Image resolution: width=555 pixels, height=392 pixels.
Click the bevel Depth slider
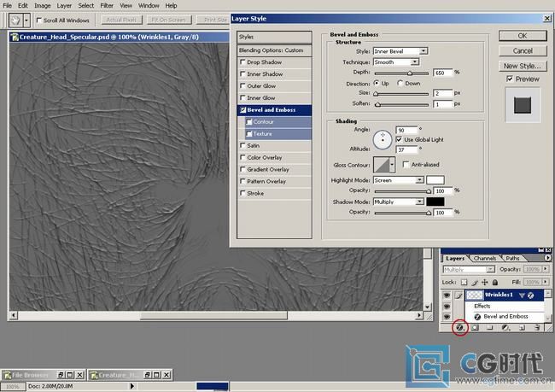tap(401, 73)
